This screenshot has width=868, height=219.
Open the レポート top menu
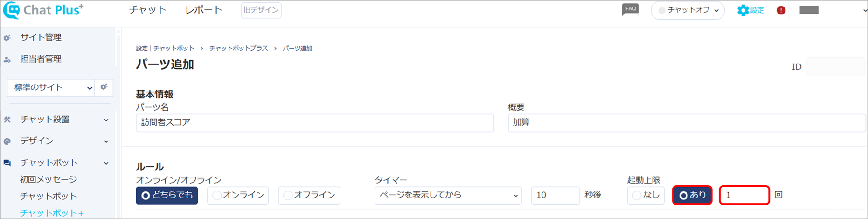coord(204,10)
